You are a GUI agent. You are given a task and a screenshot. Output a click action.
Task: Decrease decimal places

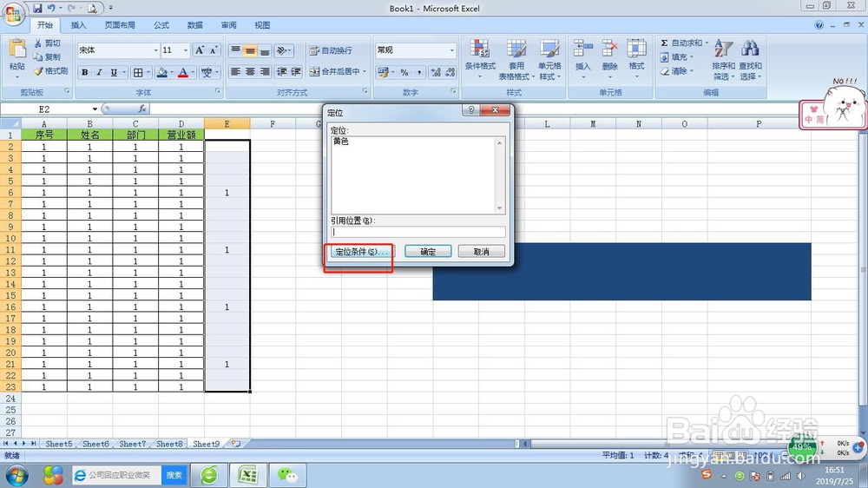(x=450, y=72)
